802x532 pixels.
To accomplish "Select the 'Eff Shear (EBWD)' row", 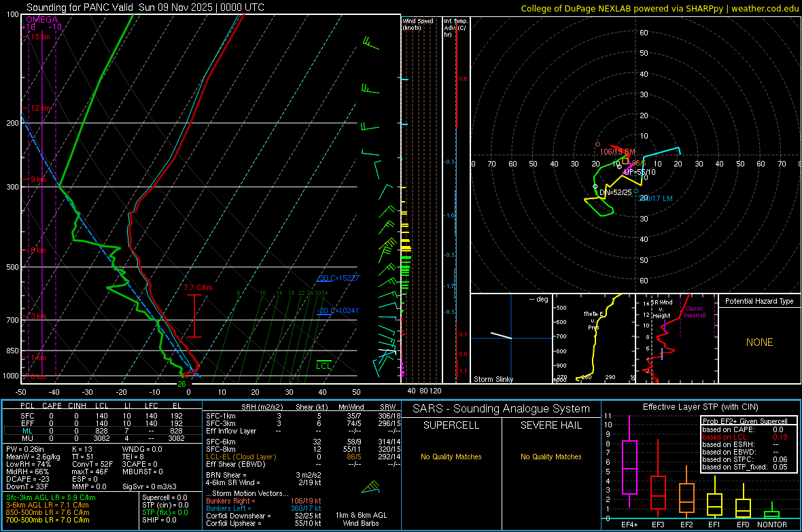I will click(x=303, y=464).
